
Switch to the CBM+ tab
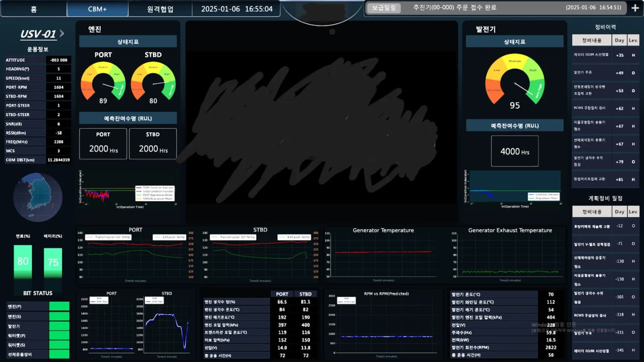97,9
